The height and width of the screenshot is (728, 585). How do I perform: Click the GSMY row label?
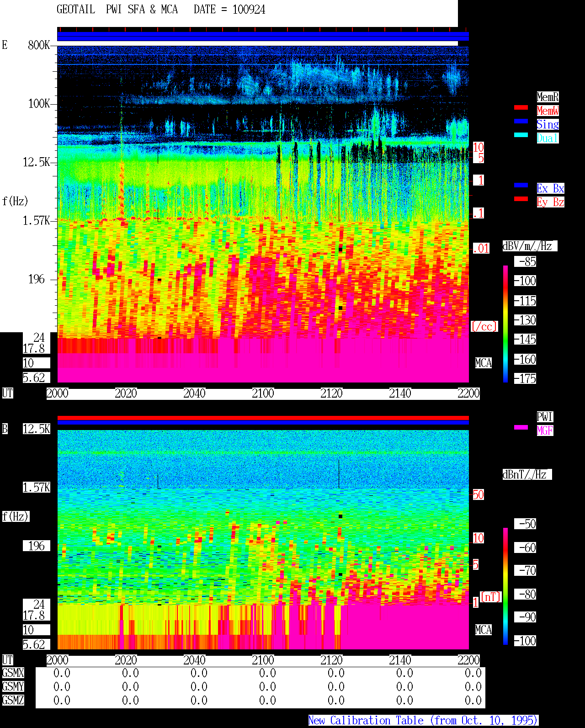point(13,686)
